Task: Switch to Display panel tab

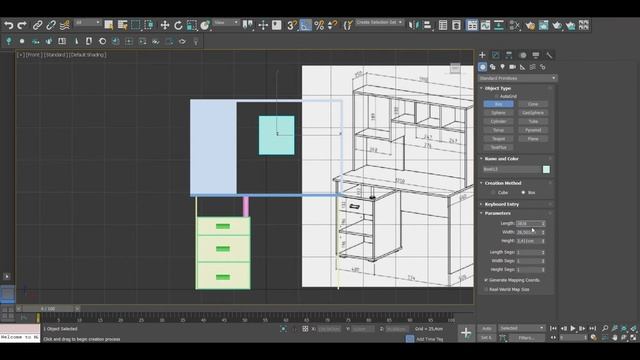Action: point(536,55)
